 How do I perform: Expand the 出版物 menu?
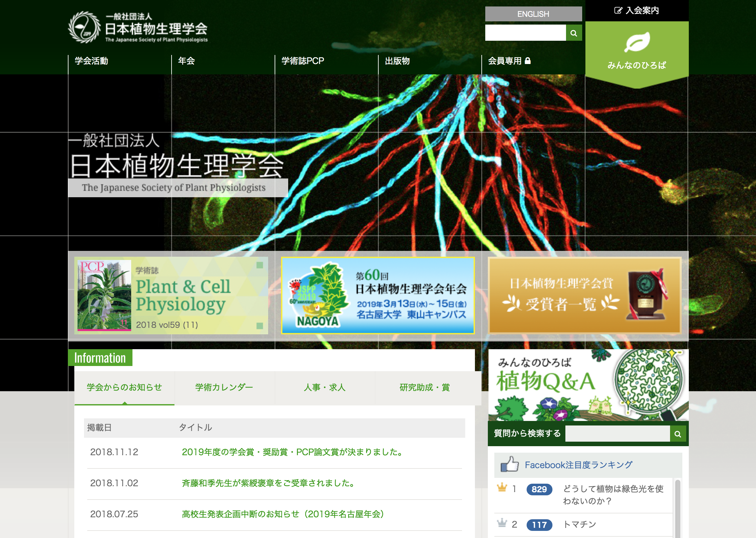397,61
